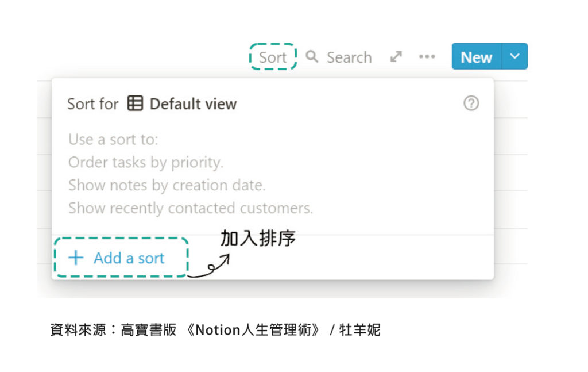Click the Default view table icon

135,103
